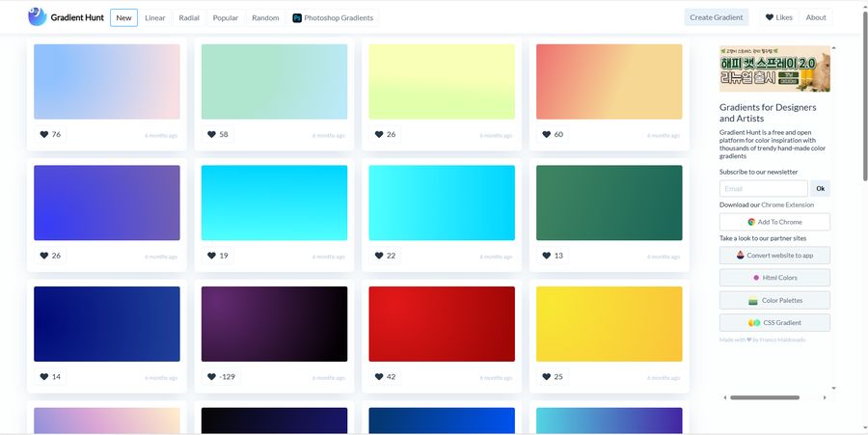Like the gradient with 58 likes
Viewport: 868px width, 435px height.
[218, 134]
